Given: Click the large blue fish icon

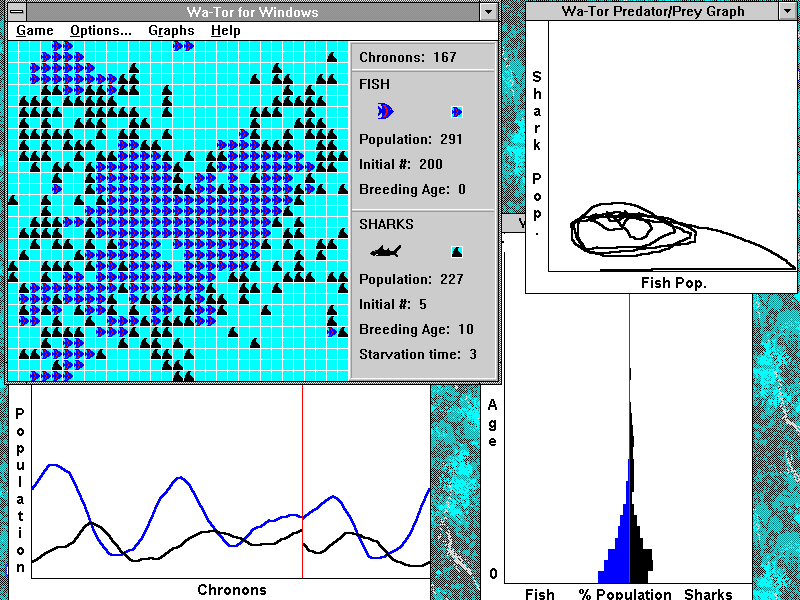Looking at the screenshot, I should 386,111.
